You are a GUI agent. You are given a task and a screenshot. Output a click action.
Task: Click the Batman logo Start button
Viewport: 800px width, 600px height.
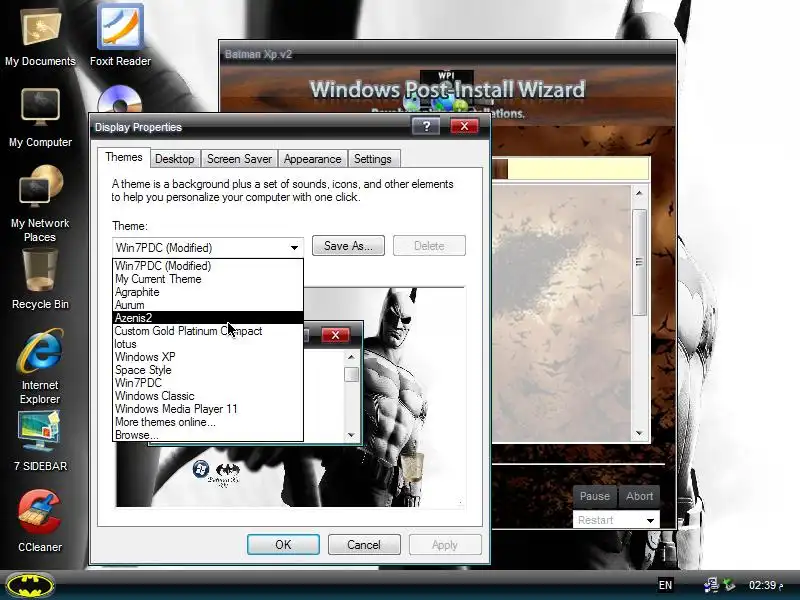30,585
